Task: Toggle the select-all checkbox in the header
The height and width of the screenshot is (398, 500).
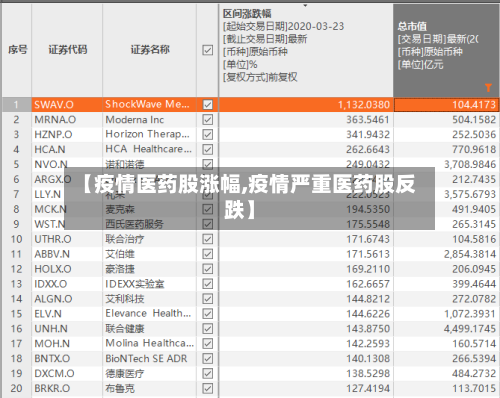Action: 208,50
